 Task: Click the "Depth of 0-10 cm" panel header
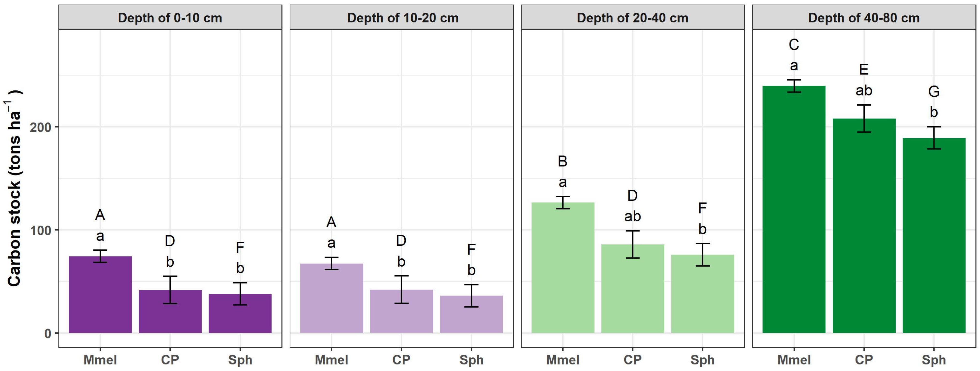(x=170, y=18)
